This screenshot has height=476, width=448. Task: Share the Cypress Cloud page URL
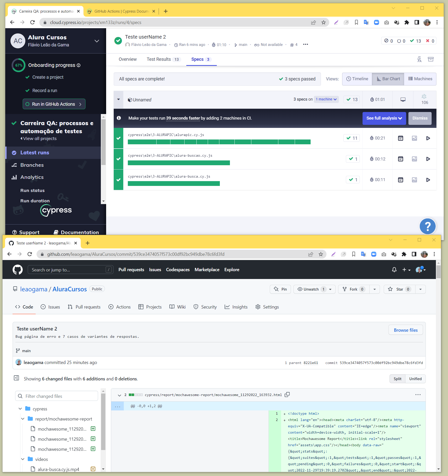coord(313,22)
